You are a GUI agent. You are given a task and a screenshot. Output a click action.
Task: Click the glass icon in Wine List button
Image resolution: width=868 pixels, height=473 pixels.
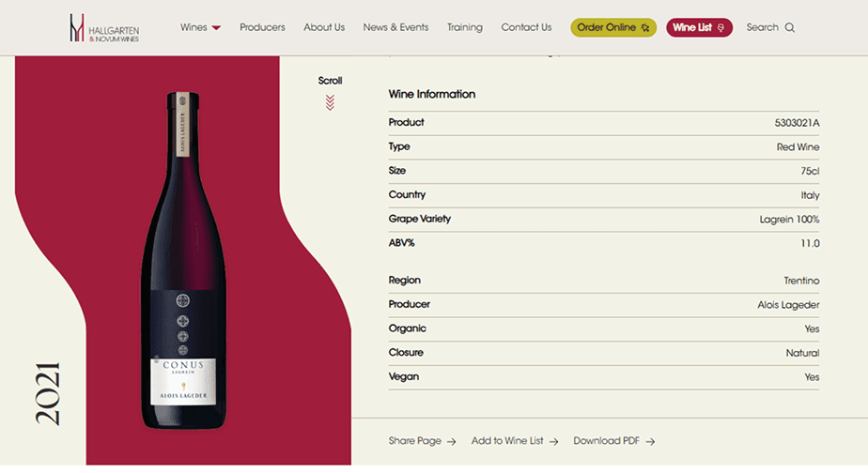[721, 27]
